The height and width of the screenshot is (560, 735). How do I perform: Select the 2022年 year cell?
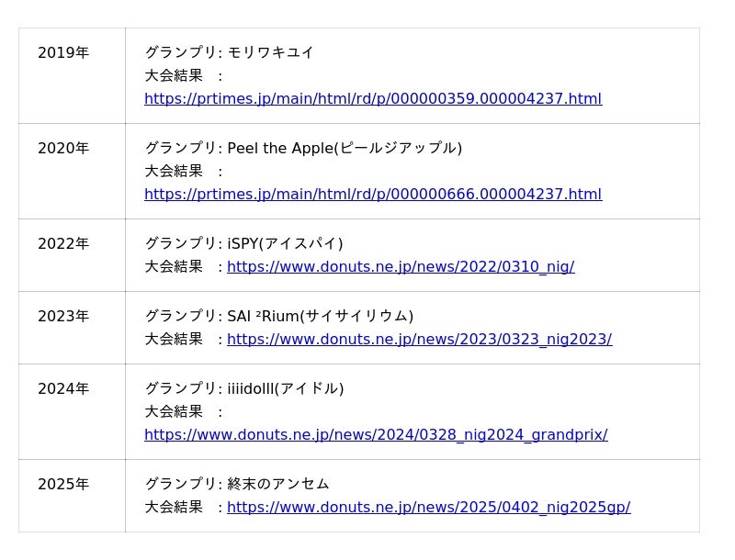[63, 244]
